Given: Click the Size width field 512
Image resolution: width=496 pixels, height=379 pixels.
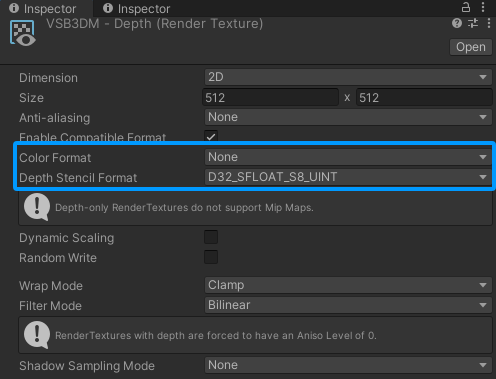Looking at the screenshot, I should (x=270, y=98).
